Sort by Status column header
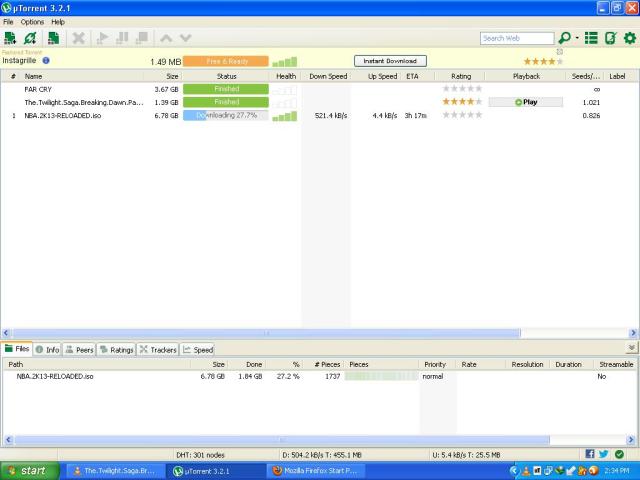This screenshot has height=480, width=640. [226, 76]
